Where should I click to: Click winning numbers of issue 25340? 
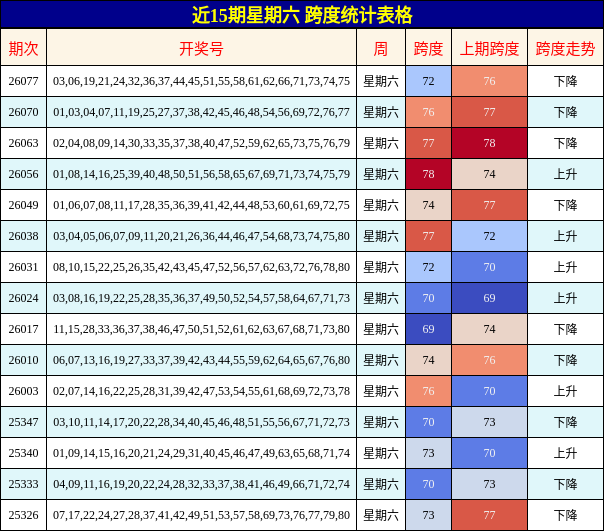click(x=201, y=453)
